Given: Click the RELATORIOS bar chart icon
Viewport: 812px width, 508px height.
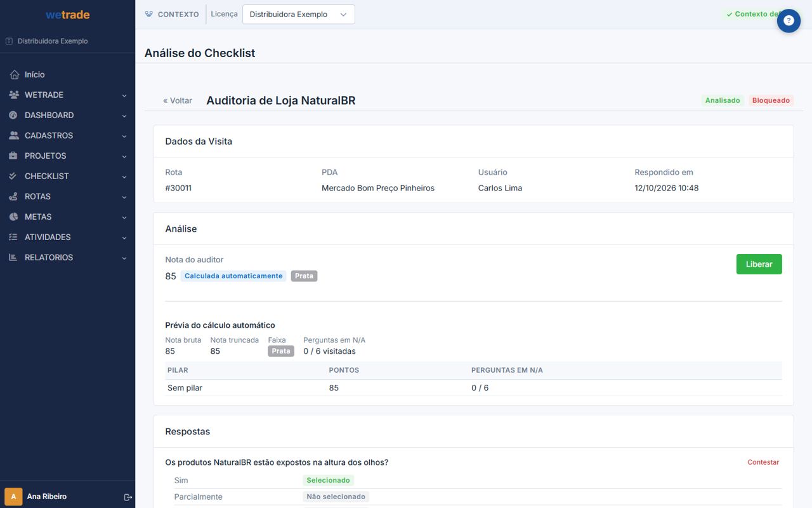Looking at the screenshot, I should click(14, 258).
